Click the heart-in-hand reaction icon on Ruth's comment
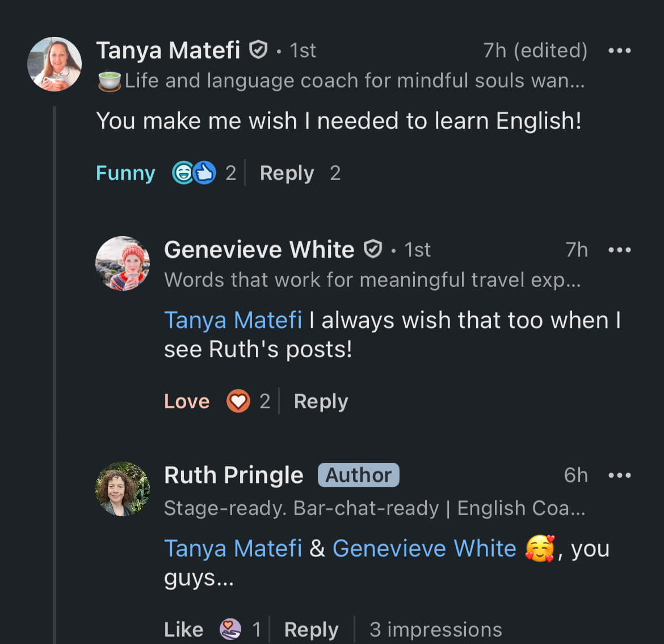664x644 pixels. click(229, 629)
